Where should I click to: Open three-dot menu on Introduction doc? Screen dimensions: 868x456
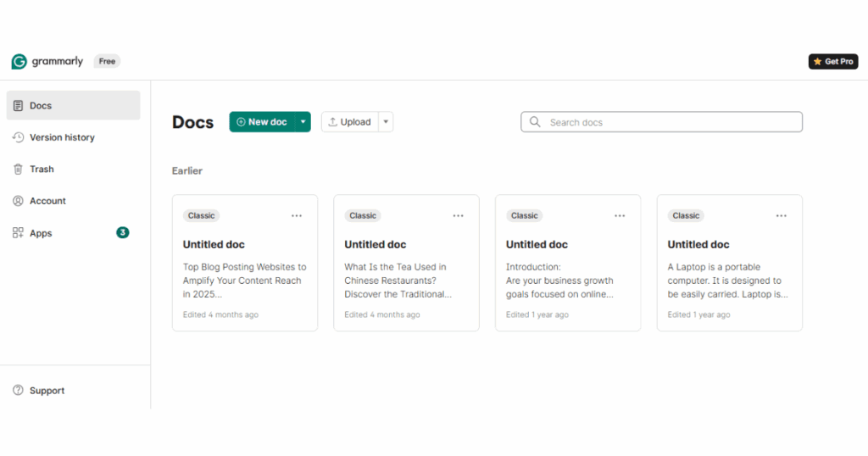620,216
